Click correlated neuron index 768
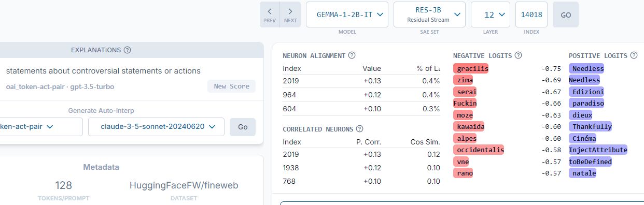The width and height of the screenshot is (644, 205). coord(289,182)
